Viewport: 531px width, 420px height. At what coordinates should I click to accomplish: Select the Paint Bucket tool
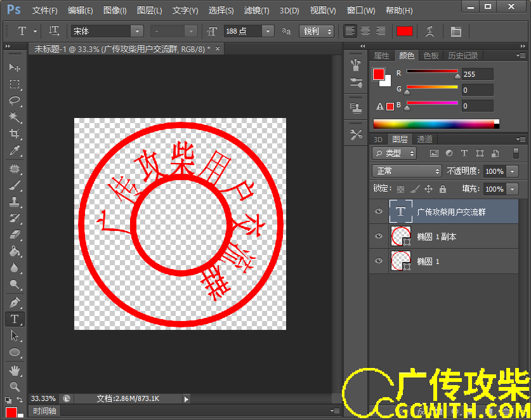(14, 251)
